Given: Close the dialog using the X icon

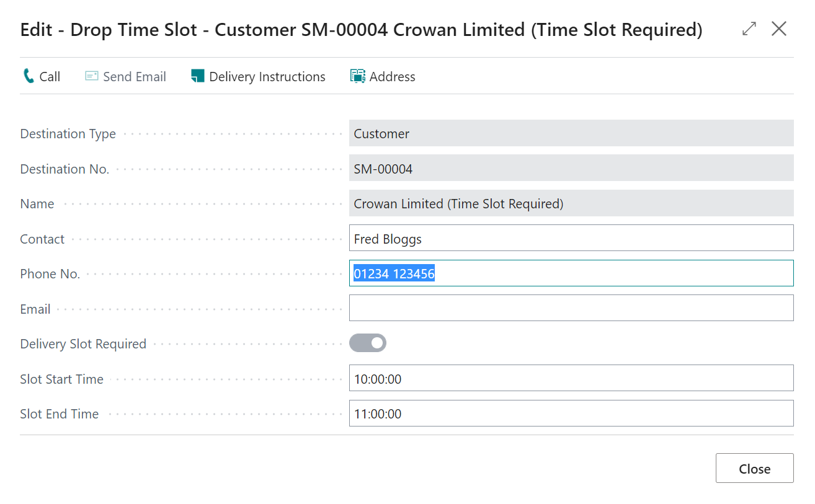Looking at the screenshot, I should point(779,29).
